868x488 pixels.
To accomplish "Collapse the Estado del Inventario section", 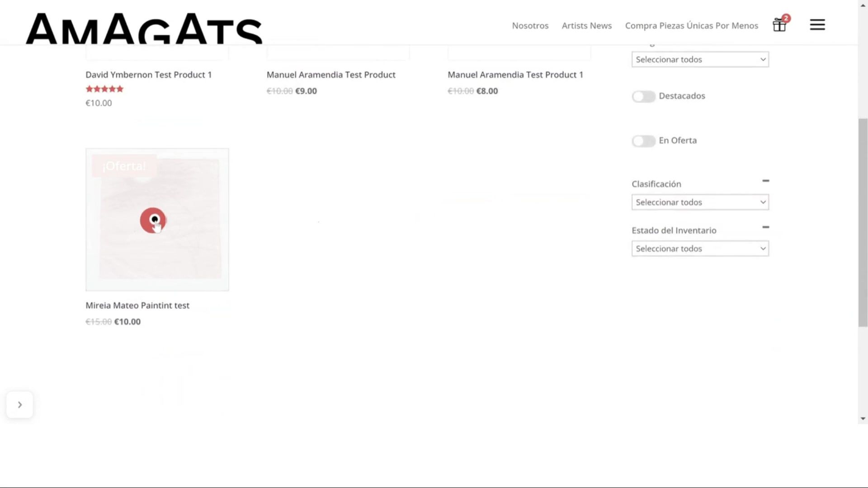I will point(765,227).
